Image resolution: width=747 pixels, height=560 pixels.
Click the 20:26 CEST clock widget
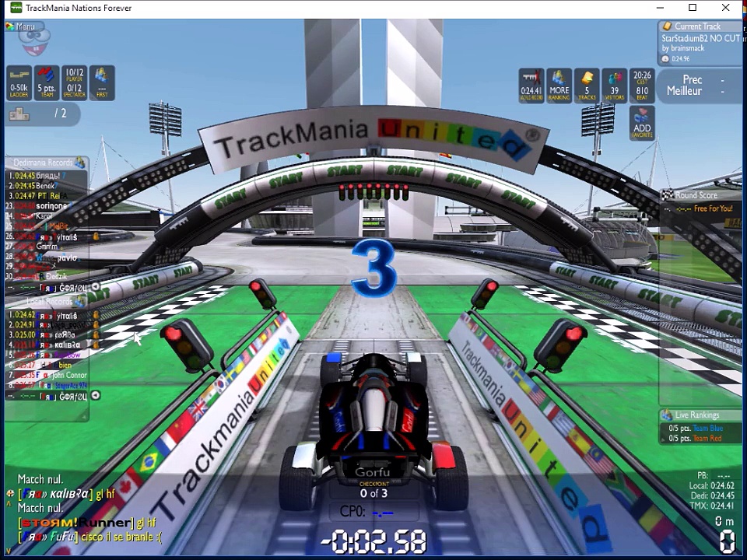642,86
